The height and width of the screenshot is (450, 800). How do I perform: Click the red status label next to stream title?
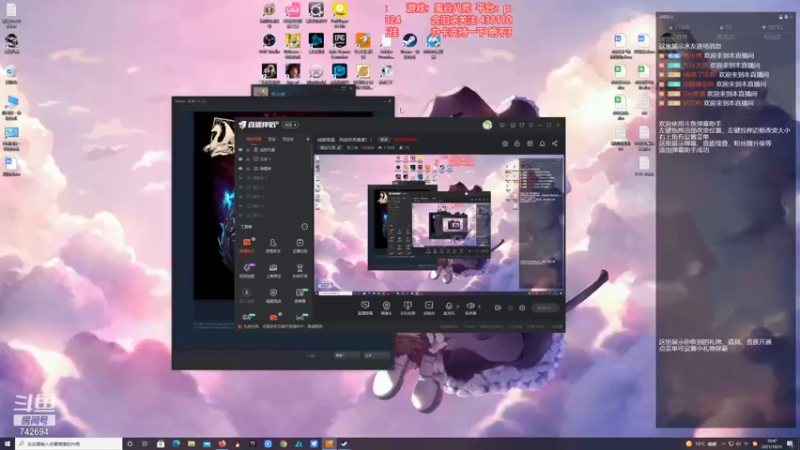pyautogui.click(x=406, y=139)
